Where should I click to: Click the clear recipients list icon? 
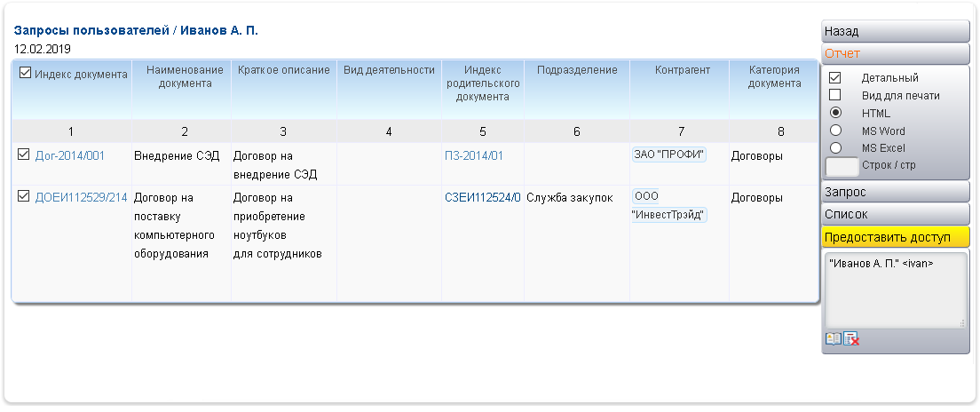851,338
